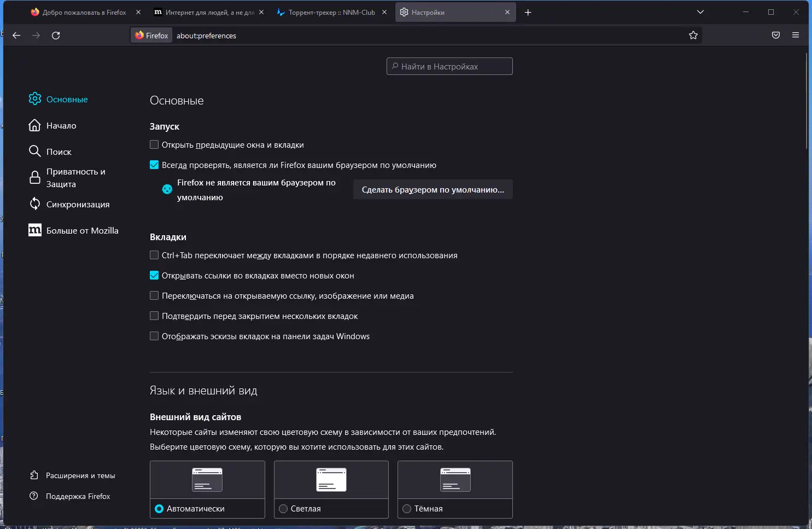812x529 pixels.
Task: Click the Автоматически scheme preview thumbnail
Action: pos(207,480)
